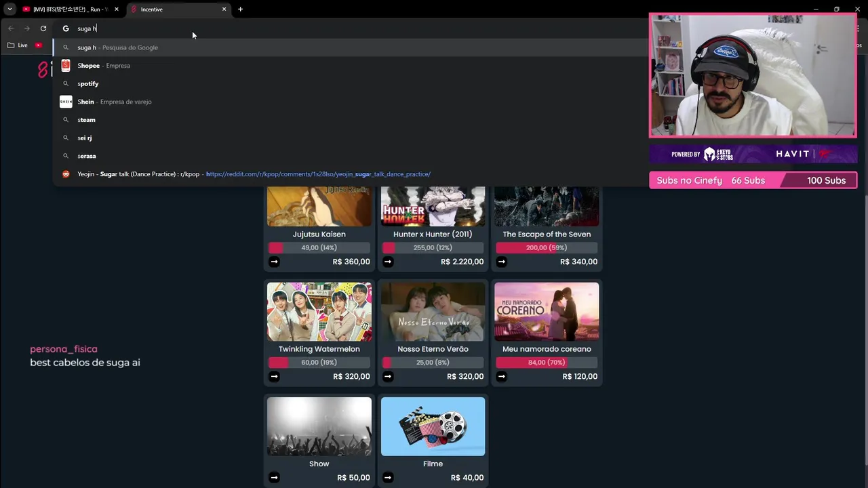Open the tab search dropdown arrow
This screenshot has width=868, height=488.
(9, 9)
